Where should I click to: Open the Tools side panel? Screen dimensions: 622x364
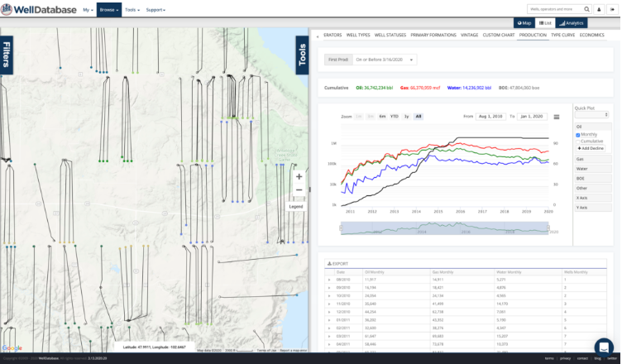pos(302,55)
